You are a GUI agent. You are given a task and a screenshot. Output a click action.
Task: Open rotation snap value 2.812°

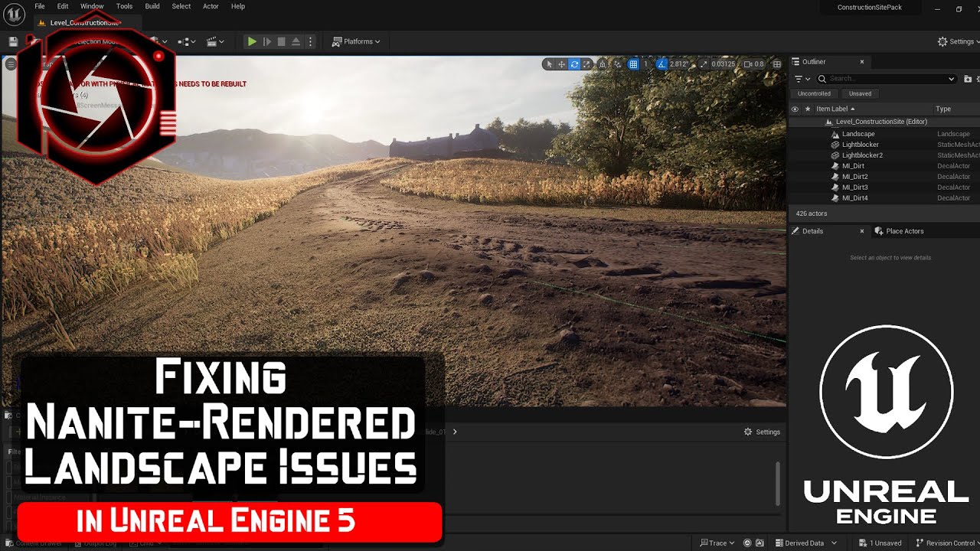pyautogui.click(x=679, y=64)
